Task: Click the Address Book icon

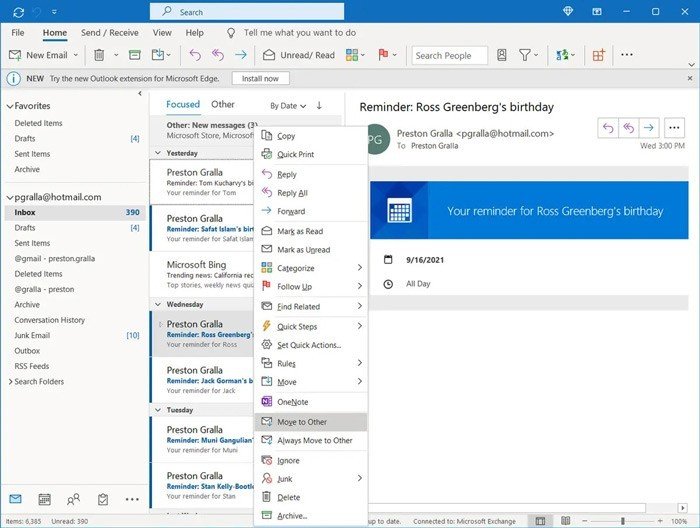Action: pyautogui.click(x=500, y=55)
